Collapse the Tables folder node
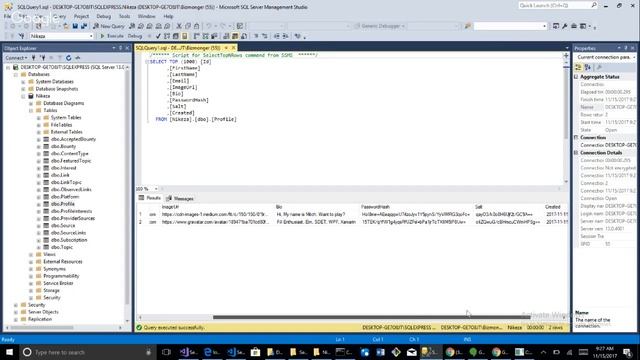Viewport: 640px width, 360px height. [31, 111]
